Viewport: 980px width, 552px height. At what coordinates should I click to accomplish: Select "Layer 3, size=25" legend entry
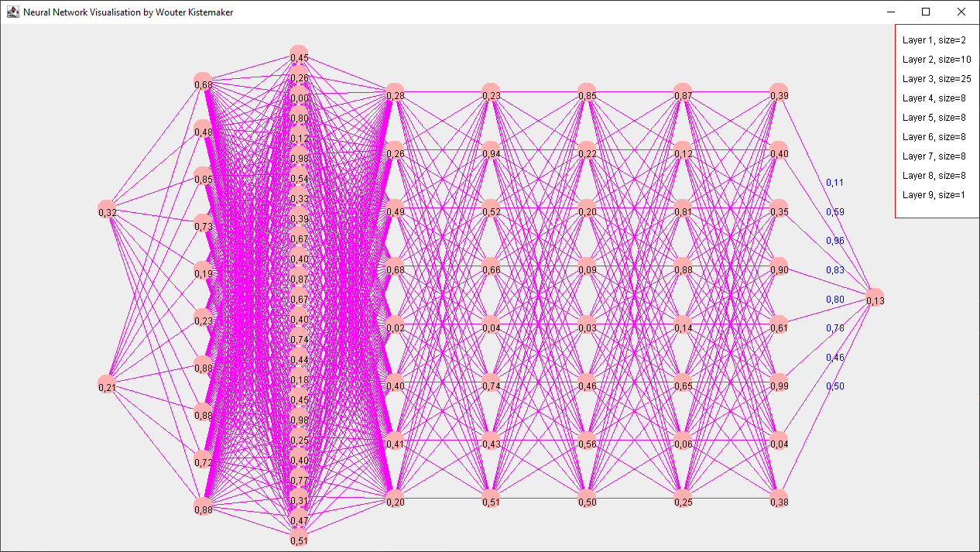pos(937,79)
